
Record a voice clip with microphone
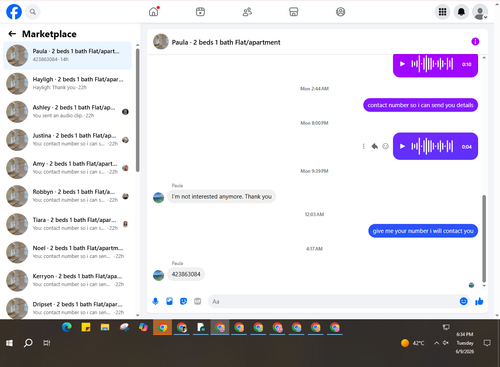[155, 301]
